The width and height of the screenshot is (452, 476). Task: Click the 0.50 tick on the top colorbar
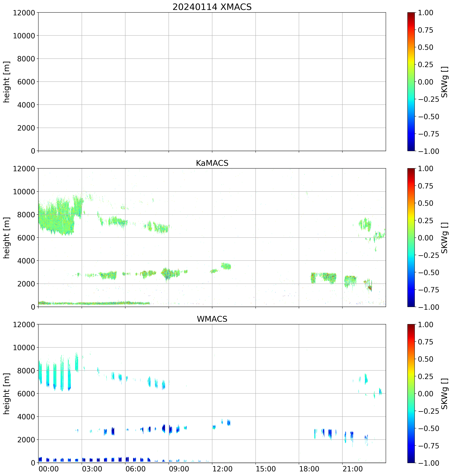425,47
